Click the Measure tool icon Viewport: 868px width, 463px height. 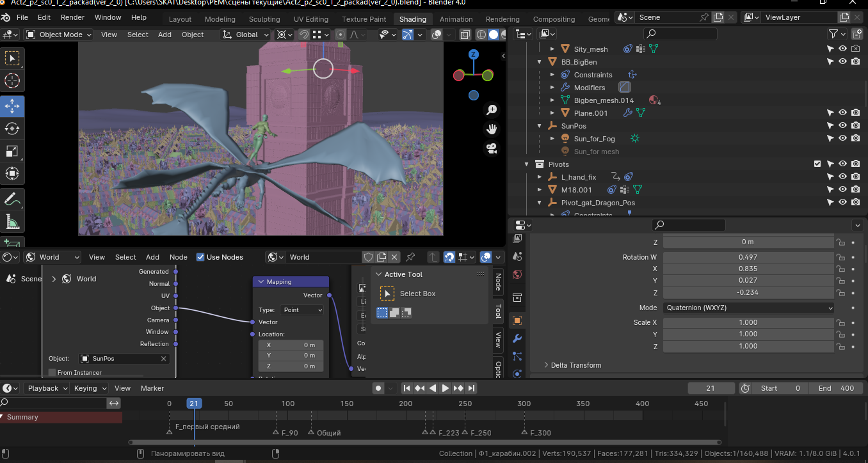[x=12, y=223]
